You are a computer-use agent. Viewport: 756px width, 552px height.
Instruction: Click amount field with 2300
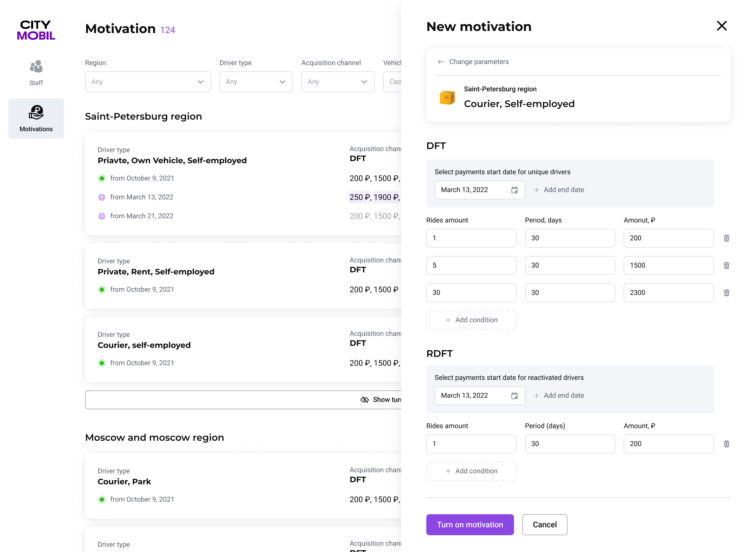pyautogui.click(x=668, y=293)
